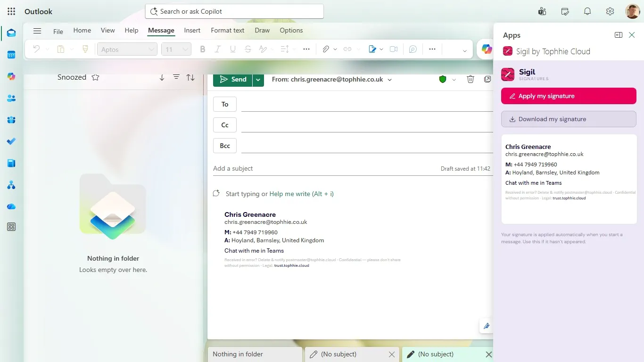Click the To recipients button
The image size is (644, 362).
coord(225,104)
